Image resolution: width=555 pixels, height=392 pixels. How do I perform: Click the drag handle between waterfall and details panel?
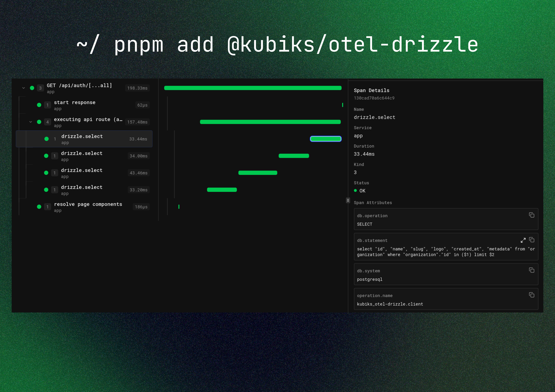(x=348, y=200)
